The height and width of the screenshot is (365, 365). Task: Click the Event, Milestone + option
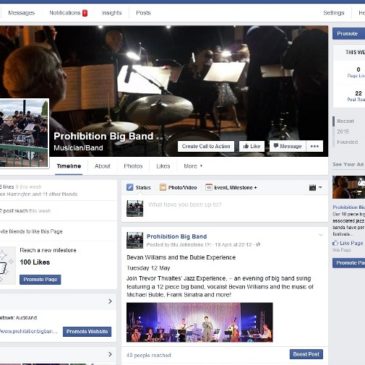pyautogui.click(x=231, y=188)
